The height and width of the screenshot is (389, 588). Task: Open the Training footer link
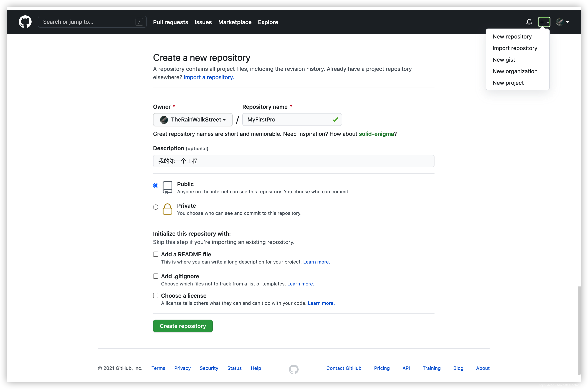[431, 368]
